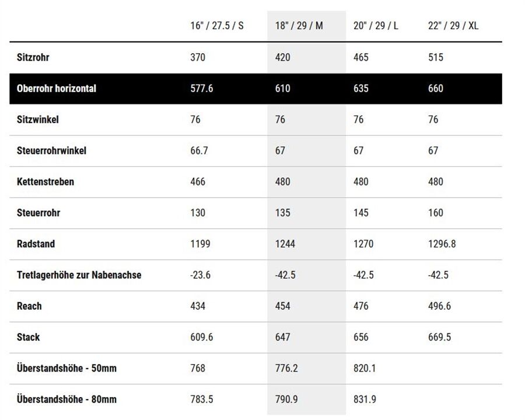Click the Überstandshöhe - 80mm row label

point(66,400)
